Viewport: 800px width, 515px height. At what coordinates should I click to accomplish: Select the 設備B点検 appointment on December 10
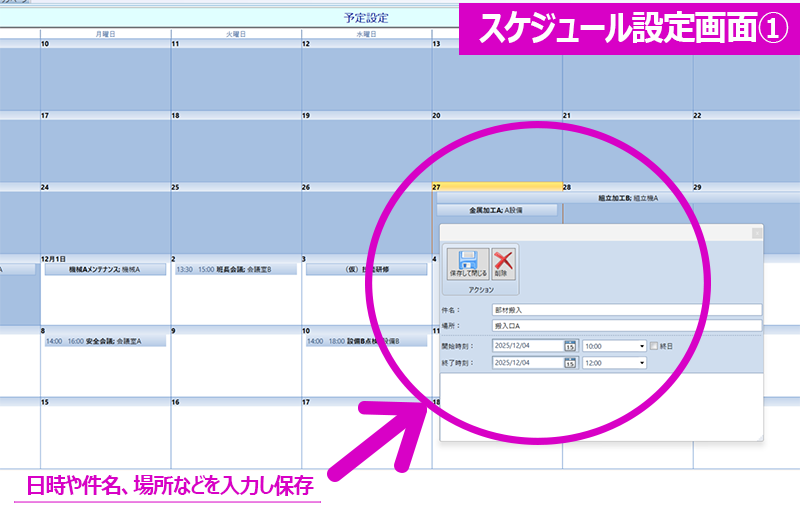tap(366, 341)
